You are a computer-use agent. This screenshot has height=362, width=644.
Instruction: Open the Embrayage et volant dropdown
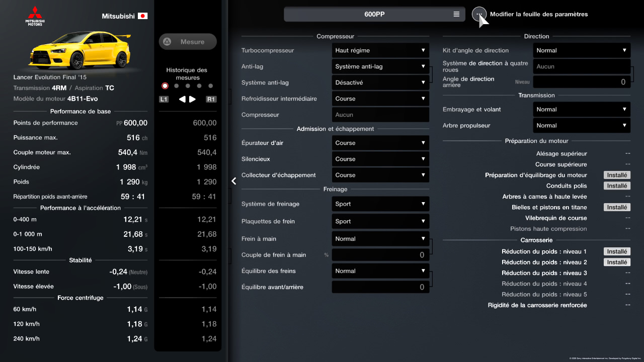click(582, 110)
